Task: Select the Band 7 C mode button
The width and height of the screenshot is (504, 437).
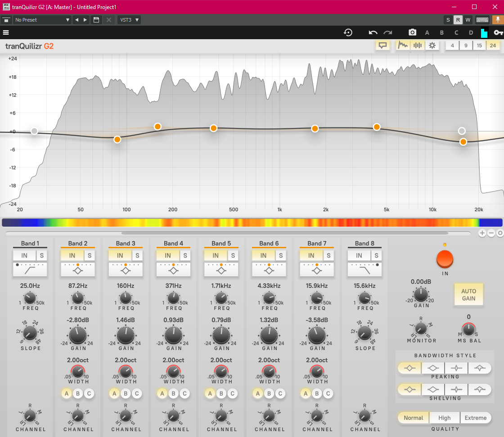Action: [x=328, y=393]
